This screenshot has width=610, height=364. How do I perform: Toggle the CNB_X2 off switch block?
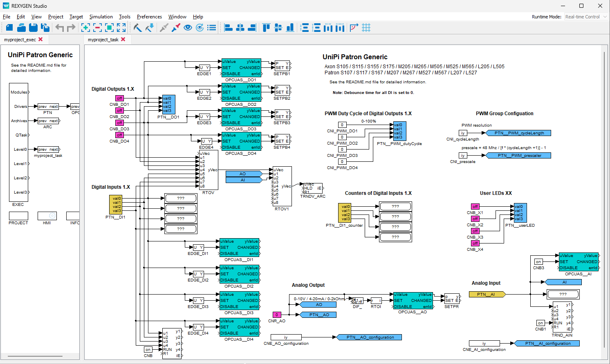[x=475, y=219]
